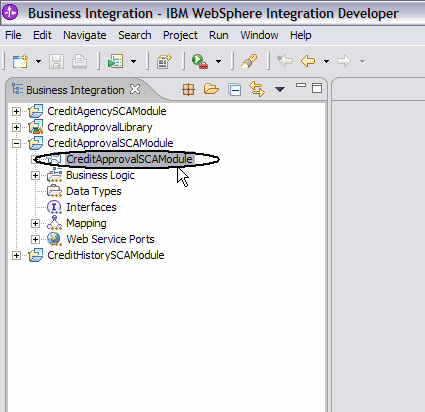Select the Interfaces tree item
The width and height of the screenshot is (425, 412).
91,207
